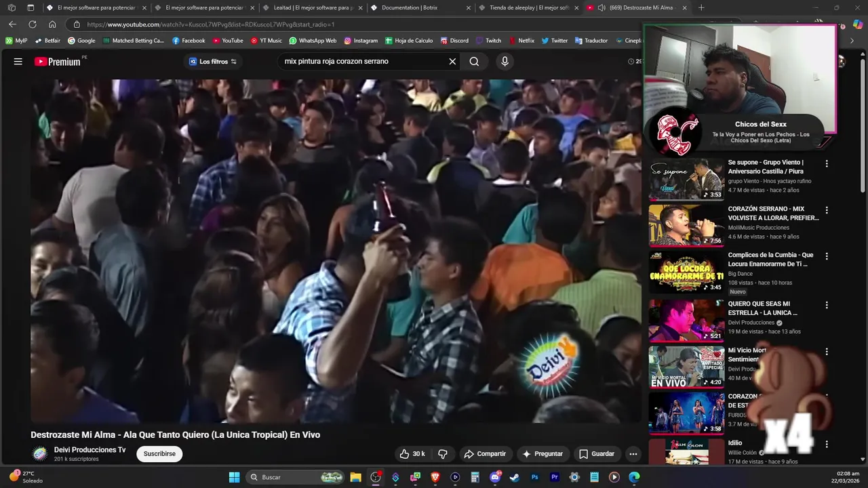This screenshot has width=868, height=488.
Task: Go to YouTube Premium home logo
Action: [58, 62]
